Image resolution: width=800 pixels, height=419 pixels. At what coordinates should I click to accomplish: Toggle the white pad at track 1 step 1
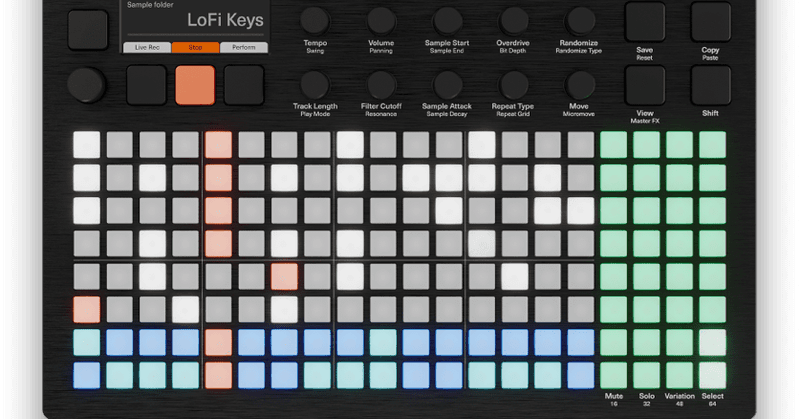(x=87, y=145)
